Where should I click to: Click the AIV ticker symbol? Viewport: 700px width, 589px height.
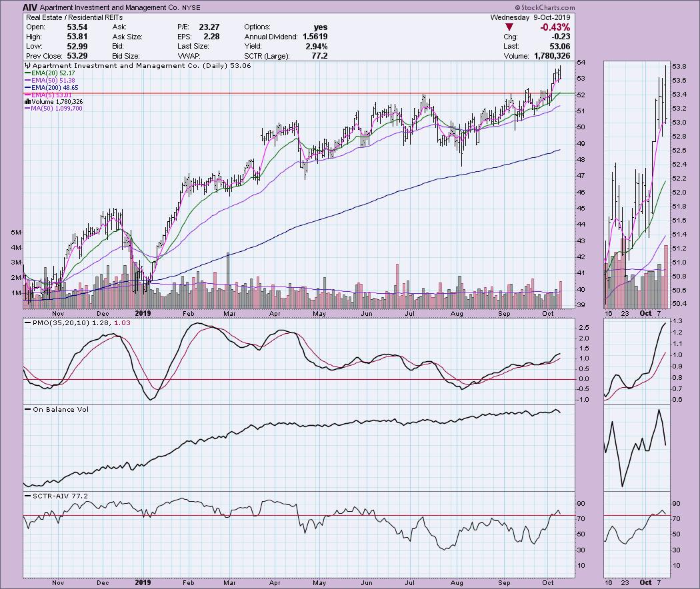click(x=30, y=7)
